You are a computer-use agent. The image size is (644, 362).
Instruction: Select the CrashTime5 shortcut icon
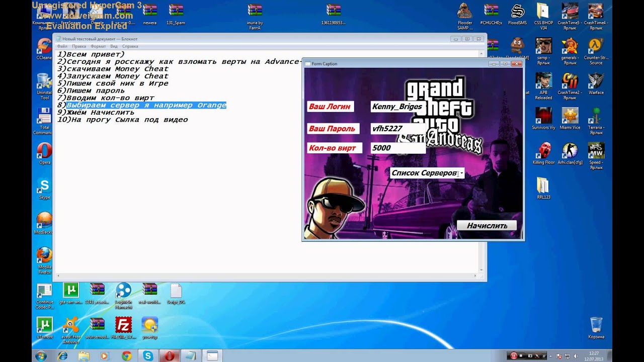(x=570, y=17)
